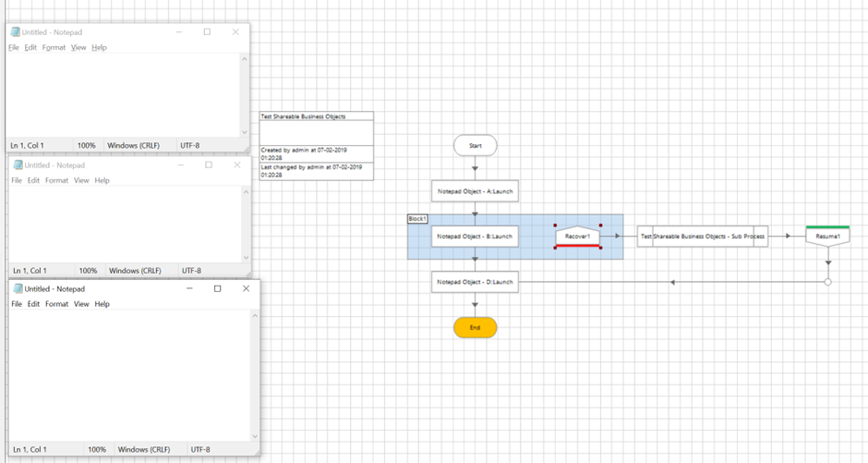Open File menu in top Notepad window
This screenshot has height=463, width=868.
14,48
